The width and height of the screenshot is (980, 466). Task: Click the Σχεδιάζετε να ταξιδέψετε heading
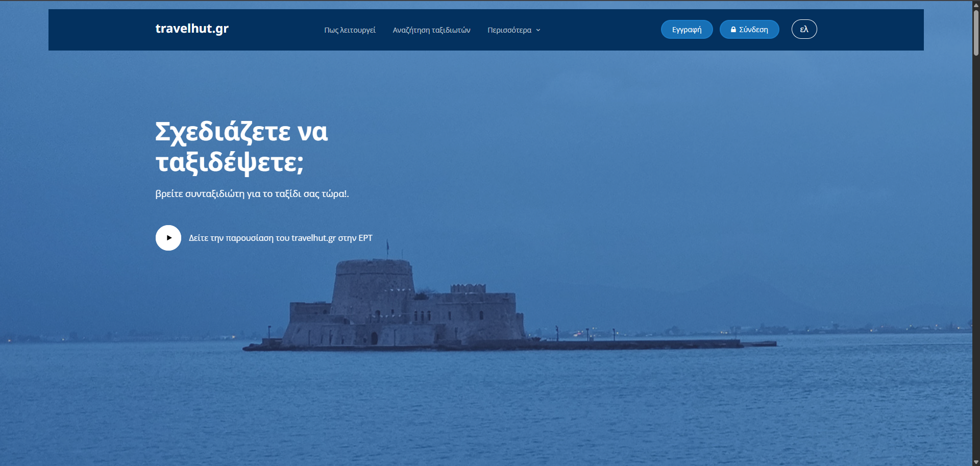(x=241, y=147)
